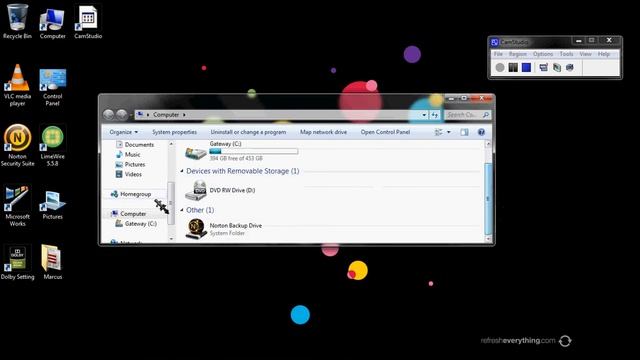The height and width of the screenshot is (360, 640).
Task: Select Control Panel desktop icon
Action: (x=52, y=87)
